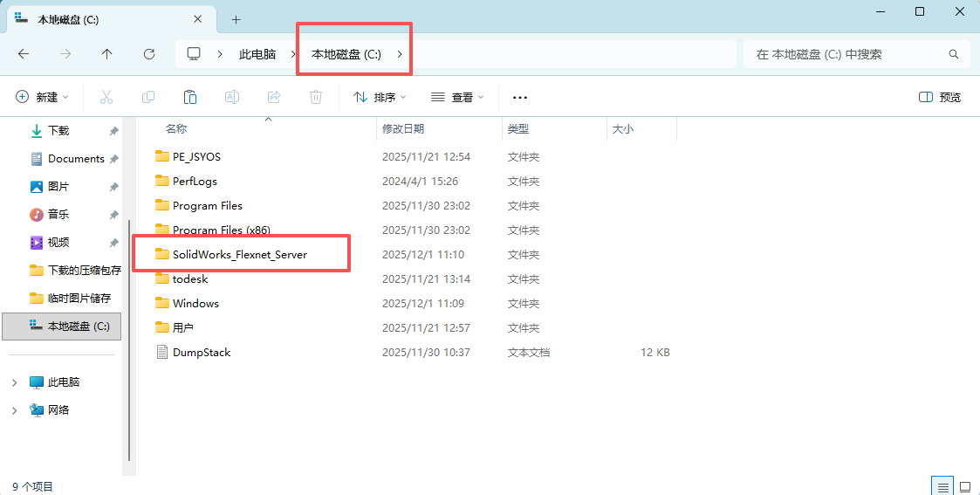Open 视频 in the sidebar

click(58, 243)
